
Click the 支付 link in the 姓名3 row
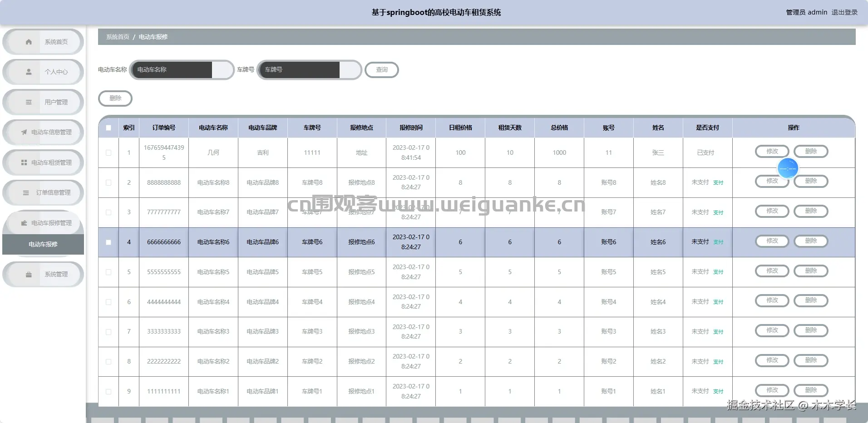pyautogui.click(x=718, y=332)
